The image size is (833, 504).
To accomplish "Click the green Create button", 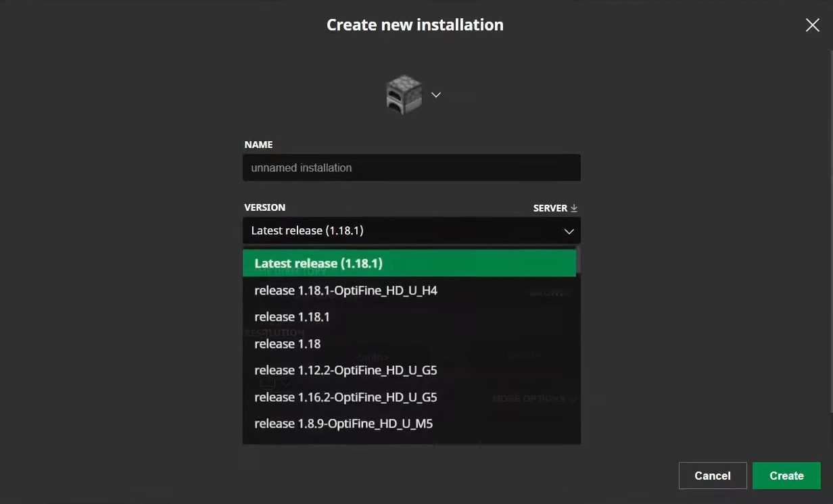I will [786, 476].
